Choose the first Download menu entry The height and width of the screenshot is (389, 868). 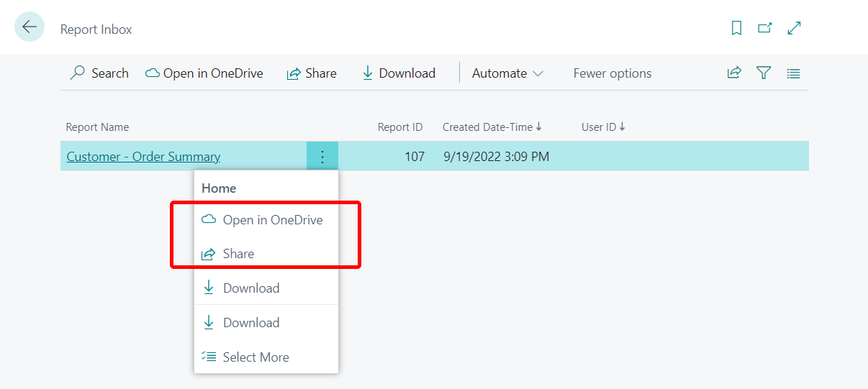[x=266, y=288]
